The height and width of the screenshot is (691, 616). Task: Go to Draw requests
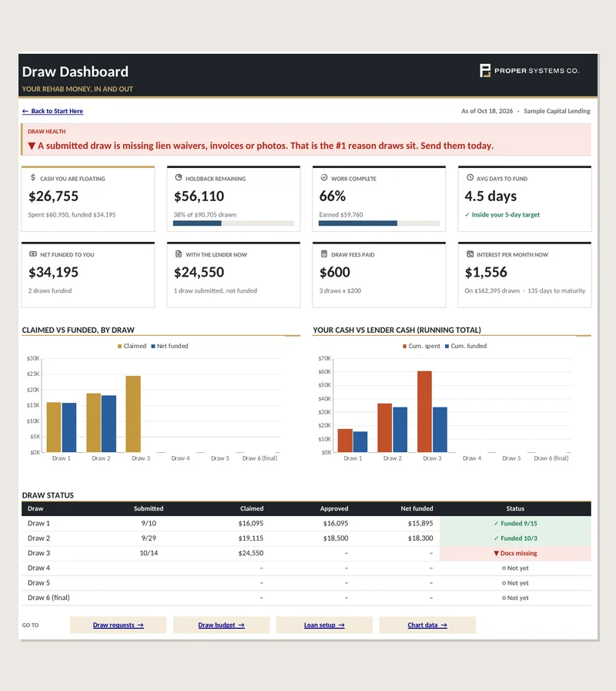pyautogui.click(x=118, y=625)
